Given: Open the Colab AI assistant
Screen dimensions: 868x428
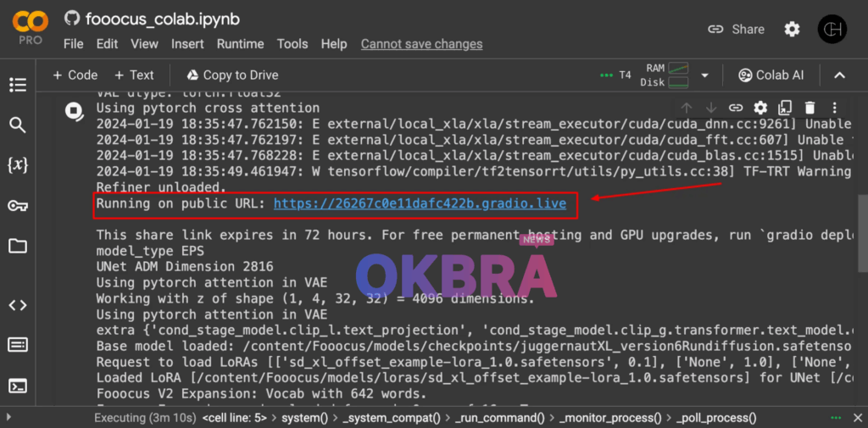Looking at the screenshot, I should pyautogui.click(x=771, y=75).
